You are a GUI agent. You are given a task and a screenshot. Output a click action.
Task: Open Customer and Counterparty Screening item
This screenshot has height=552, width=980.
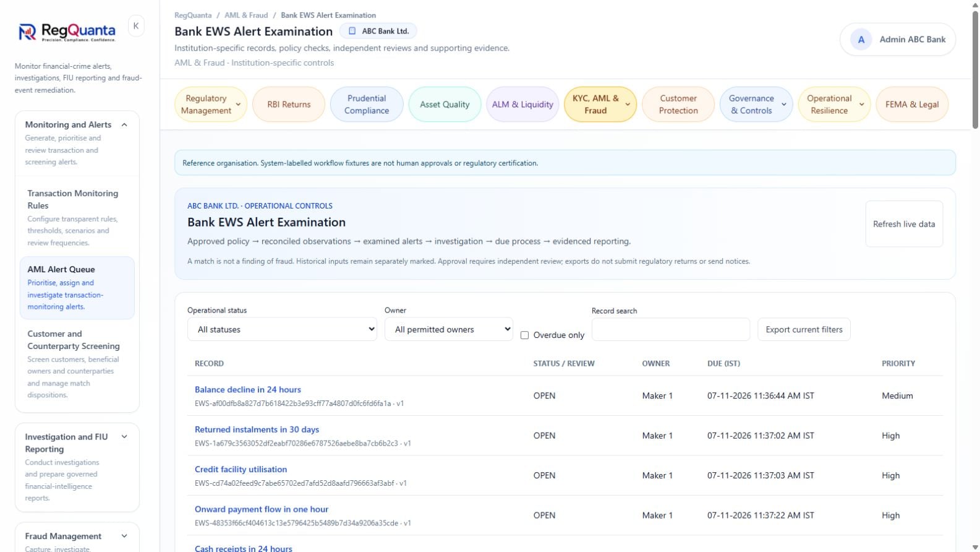click(77, 364)
